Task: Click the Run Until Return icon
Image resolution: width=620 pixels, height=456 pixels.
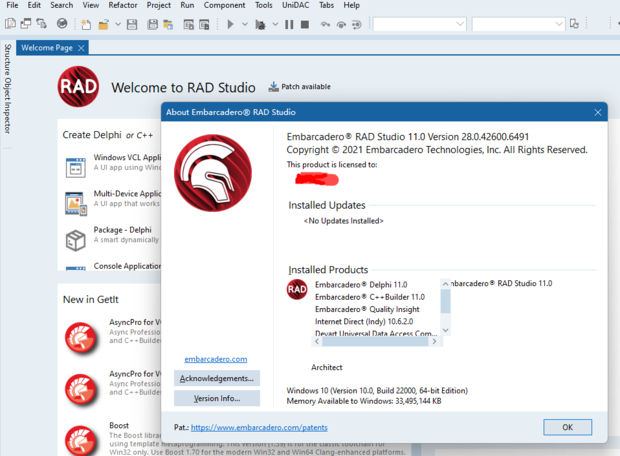Action: pyautogui.click(x=357, y=25)
